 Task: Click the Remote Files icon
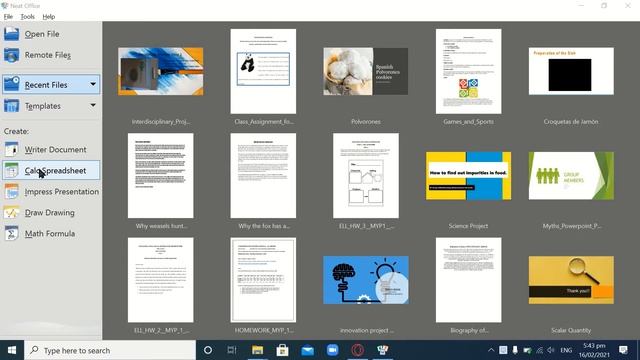coord(11,55)
